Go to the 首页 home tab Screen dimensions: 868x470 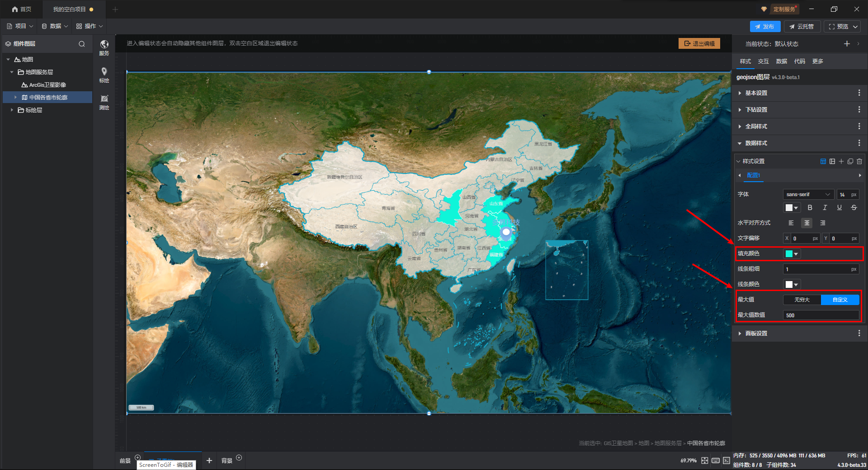coord(22,9)
